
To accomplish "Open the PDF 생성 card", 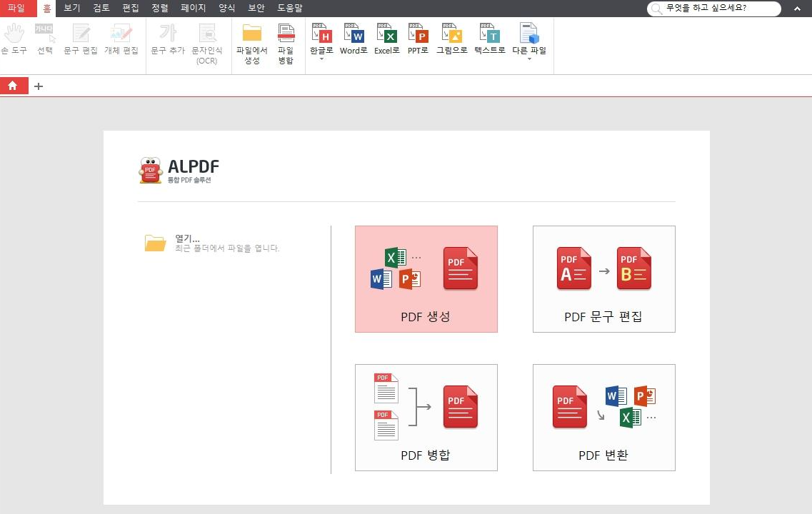I will (x=426, y=279).
